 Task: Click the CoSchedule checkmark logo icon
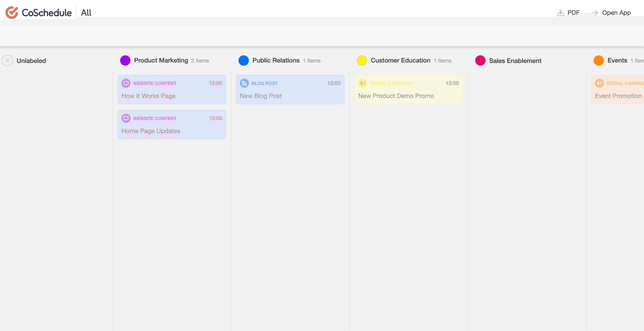click(x=12, y=13)
